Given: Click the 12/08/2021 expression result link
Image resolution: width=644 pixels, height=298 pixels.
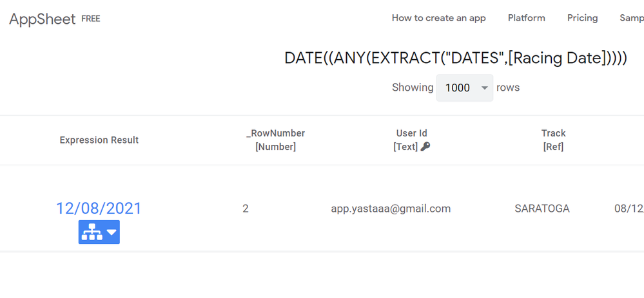Looking at the screenshot, I should [x=99, y=209].
